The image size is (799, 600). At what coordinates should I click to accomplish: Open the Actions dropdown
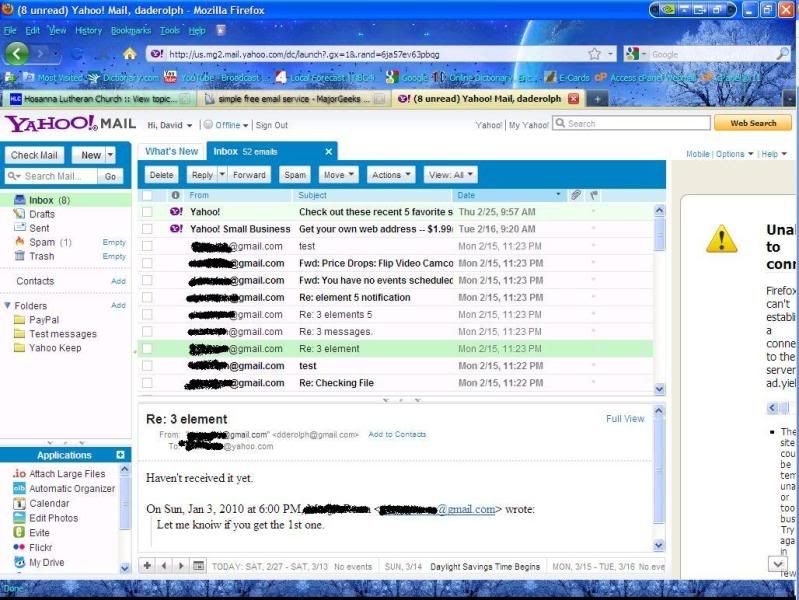[391, 175]
